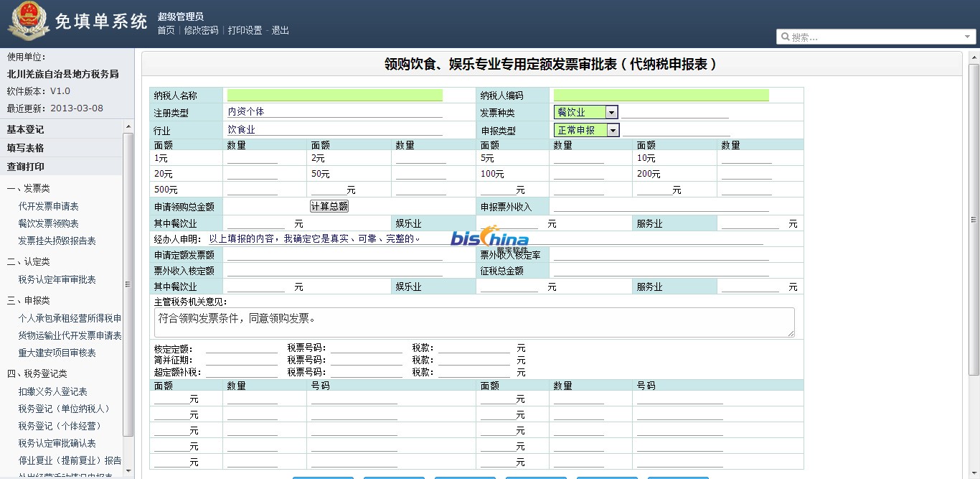
Task: Open 税务登记（单位纳税人） sidebar entry
Action: [66, 409]
